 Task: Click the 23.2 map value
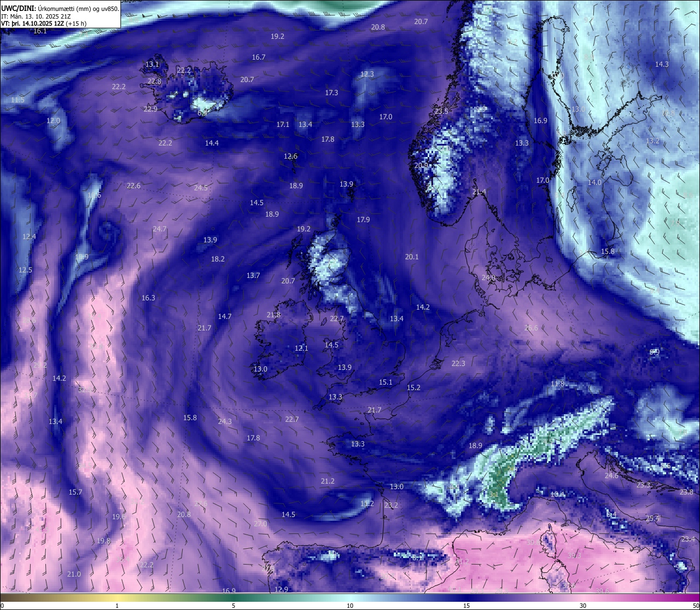tap(391, 506)
